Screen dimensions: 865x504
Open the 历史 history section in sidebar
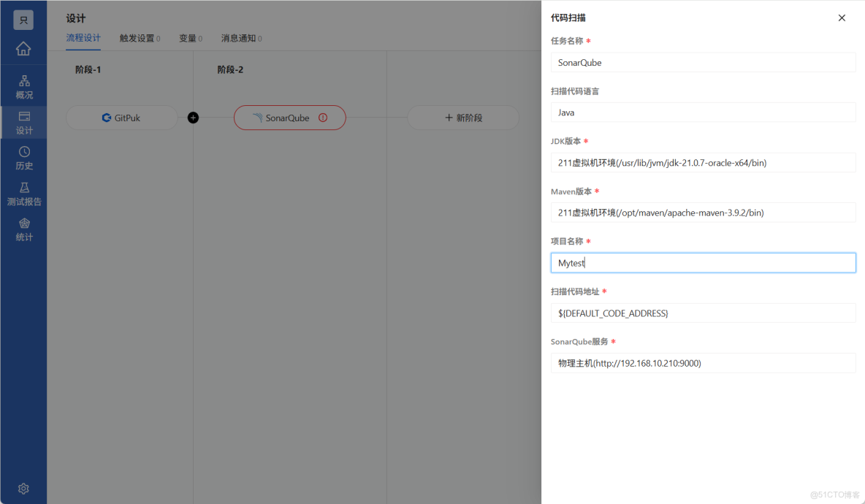(24, 156)
